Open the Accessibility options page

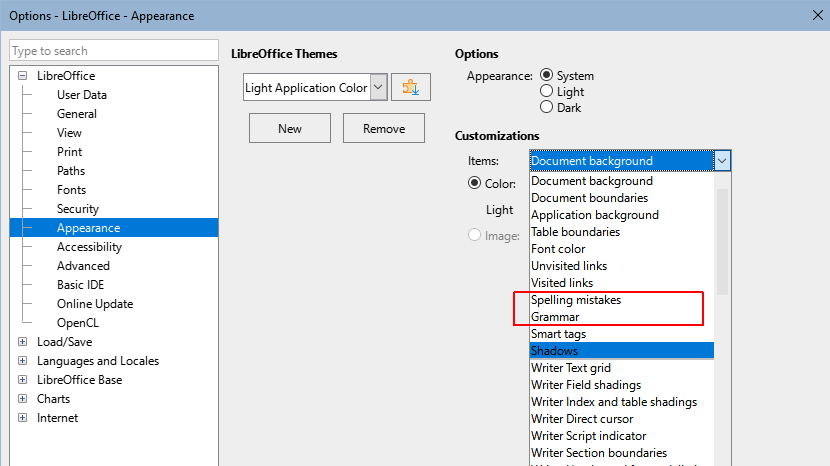(89, 247)
